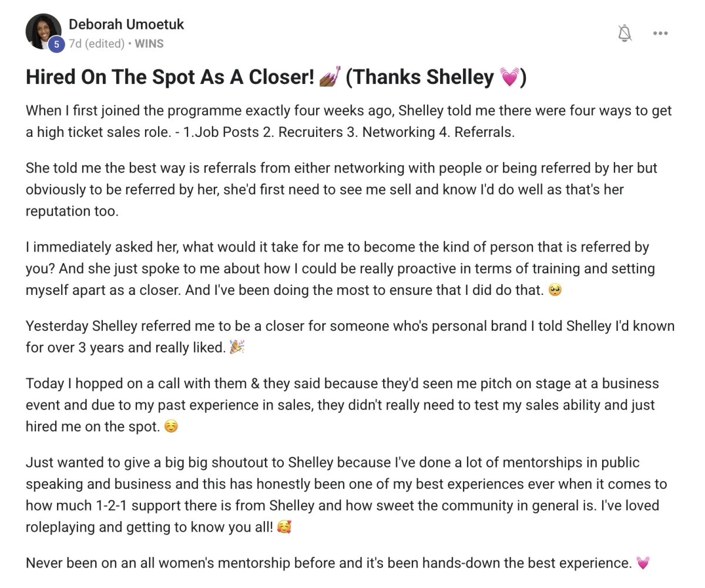Select the paragraph starting 'She told me the best way'
This screenshot has height=588, width=705.
tap(341, 190)
